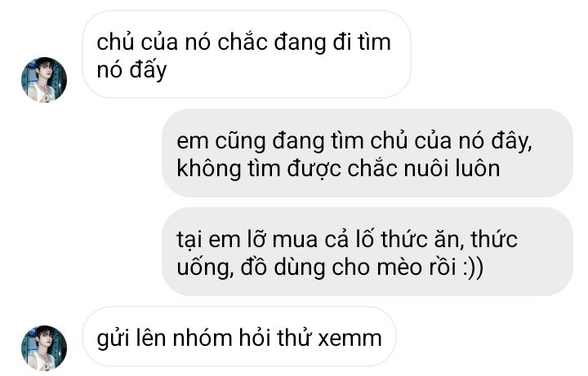
Task: Click the word "không" in gray bubble
Action: (x=209, y=169)
